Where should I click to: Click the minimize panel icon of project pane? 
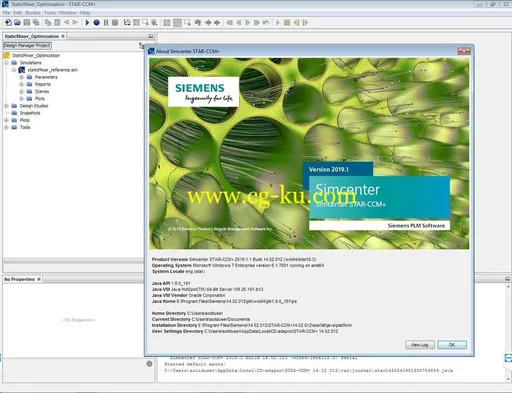pyautogui.click(x=151, y=36)
